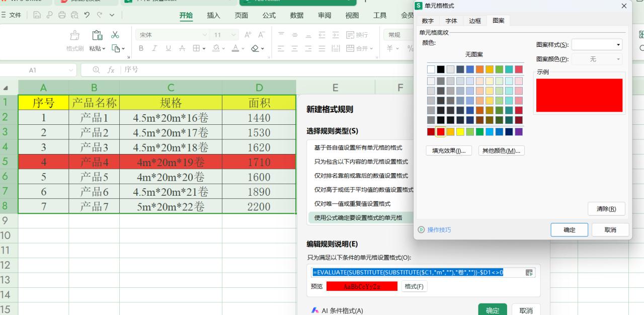
Task: Click the Undo arrow icon
Action: 87,15
